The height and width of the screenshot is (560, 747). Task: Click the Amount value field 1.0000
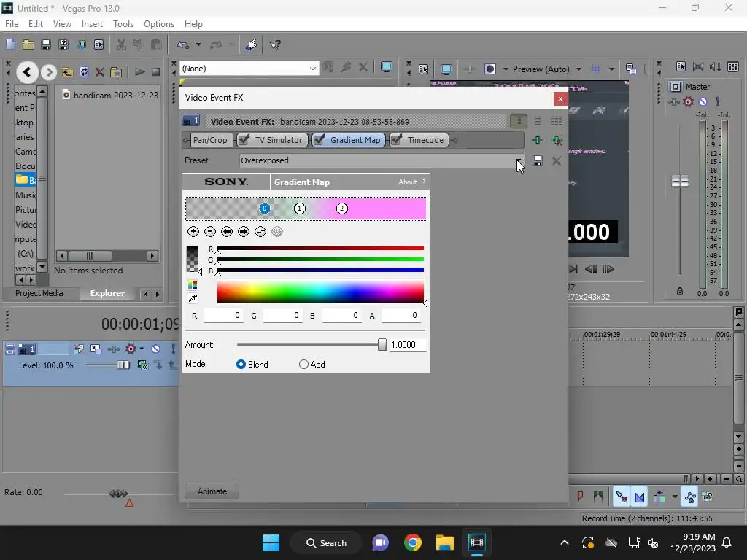click(x=407, y=345)
